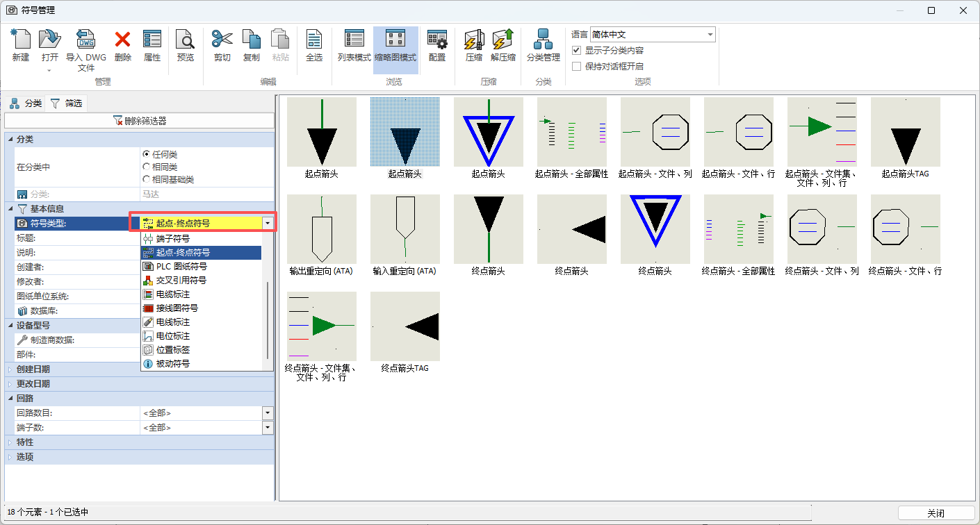This screenshot has width=980, height=525.
Task: Choose PLC 图纸符号 from the list
Action: (x=181, y=267)
